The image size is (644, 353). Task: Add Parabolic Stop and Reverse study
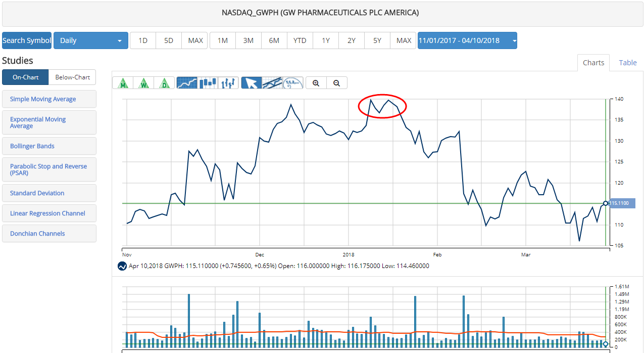(49, 169)
